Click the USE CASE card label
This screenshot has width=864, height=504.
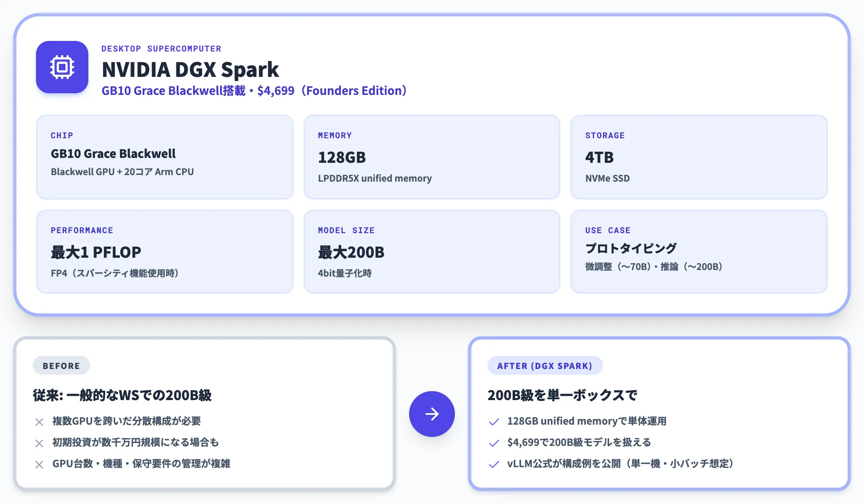[608, 230]
